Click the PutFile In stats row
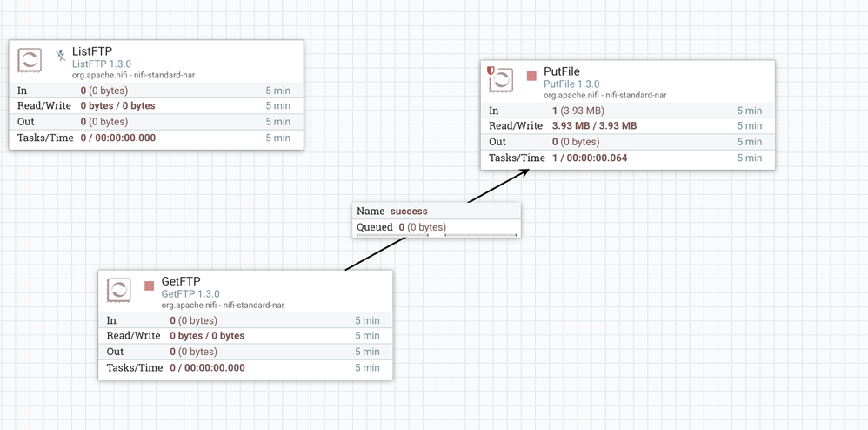868x430 pixels. click(628, 111)
